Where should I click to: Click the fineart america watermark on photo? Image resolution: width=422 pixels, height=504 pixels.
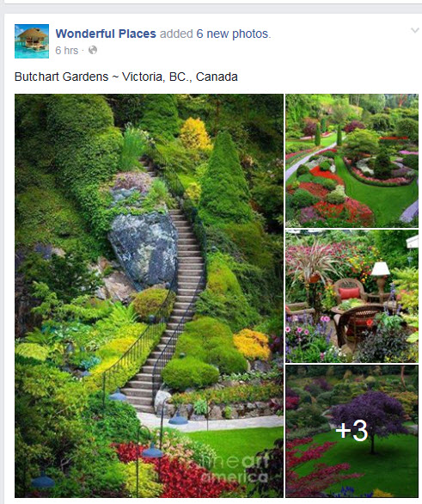(235, 468)
